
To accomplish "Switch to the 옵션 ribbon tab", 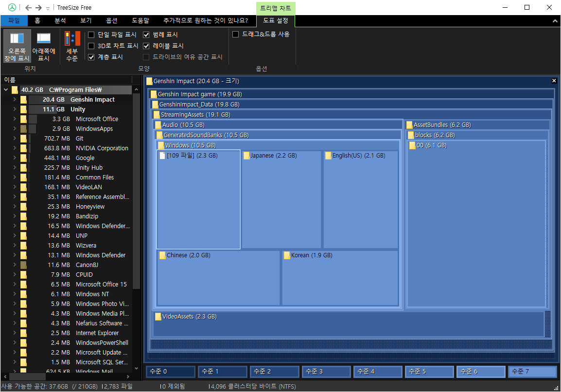I will tap(112, 21).
